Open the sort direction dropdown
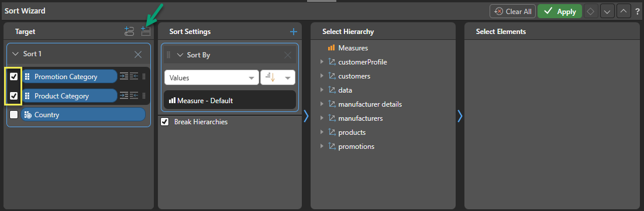The image size is (644, 211). pos(278,78)
